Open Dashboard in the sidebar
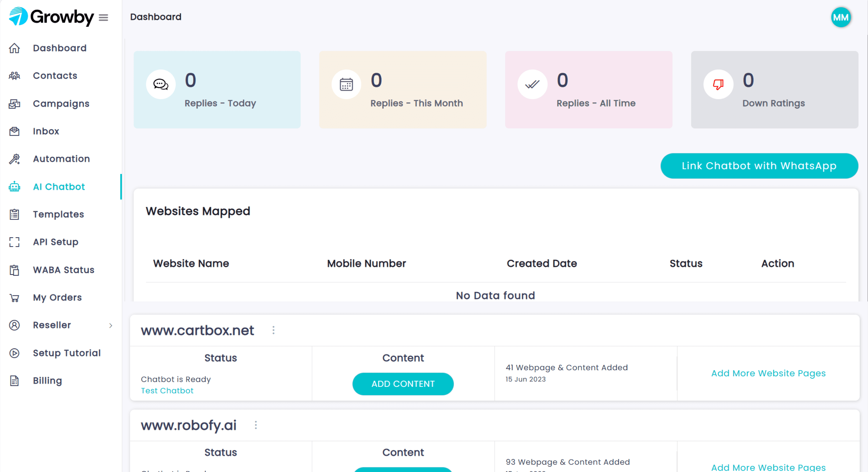This screenshot has width=868, height=472. (60, 48)
